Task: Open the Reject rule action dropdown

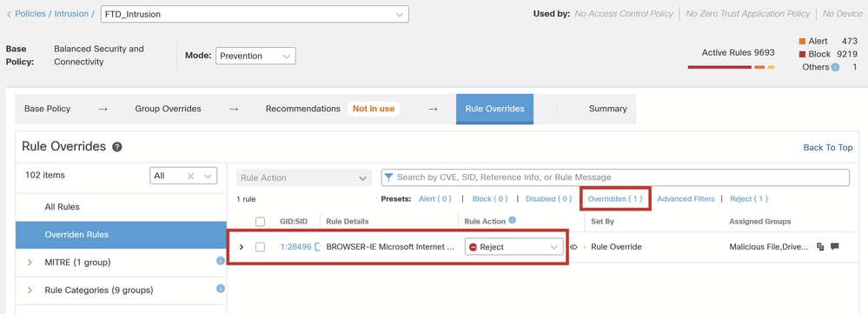Action: [514, 247]
